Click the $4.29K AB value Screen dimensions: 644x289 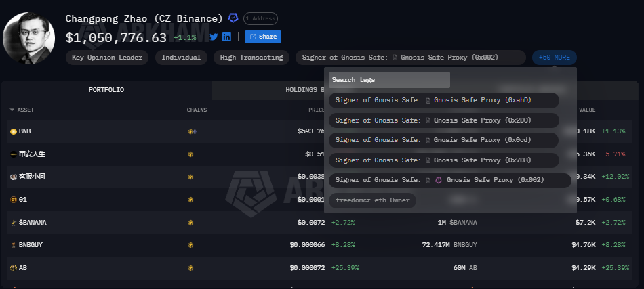(x=583, y=268)
